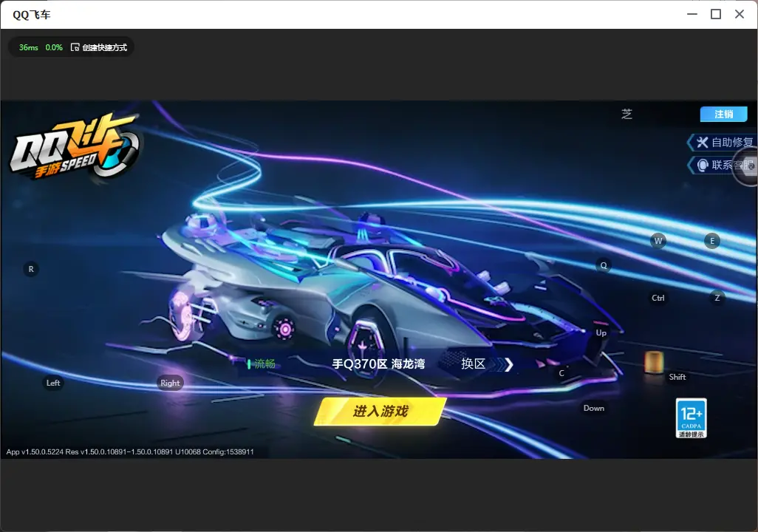
Task: Click the floating circle button at right edge
Action: [x=748, y=166]
